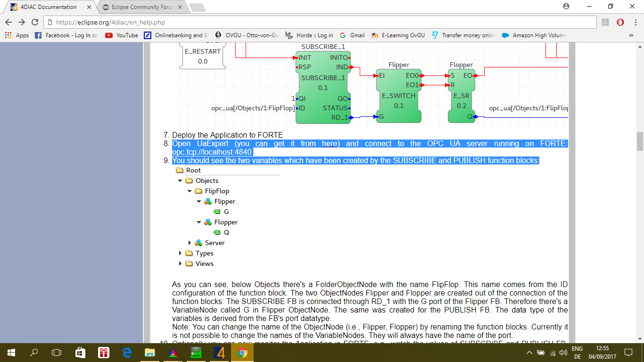Open Microsoft Store from taskbar
Viewport: 644px width, 362px height.
[80, 352]
